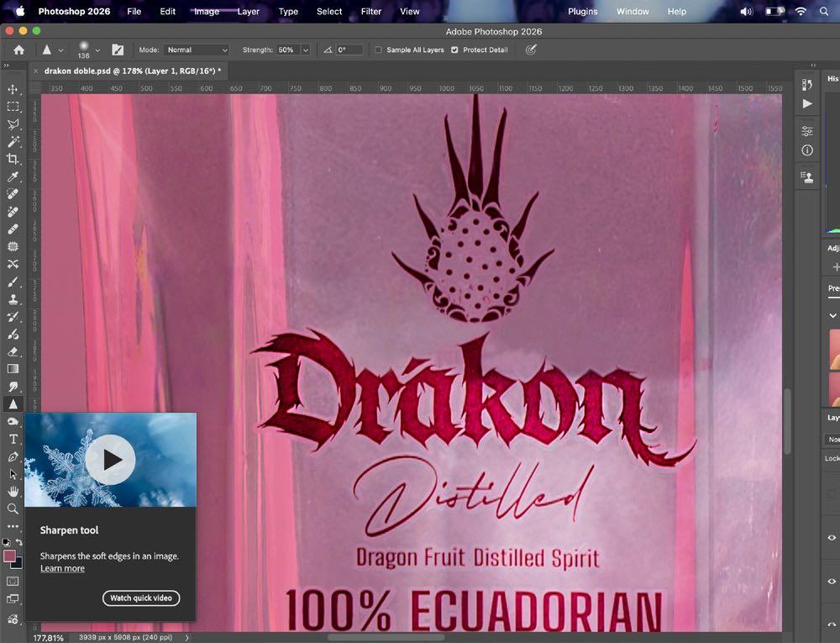Click the vertical canvas scrollbar
The width and height of the screenshot is (840, 643).
(787, 422)
